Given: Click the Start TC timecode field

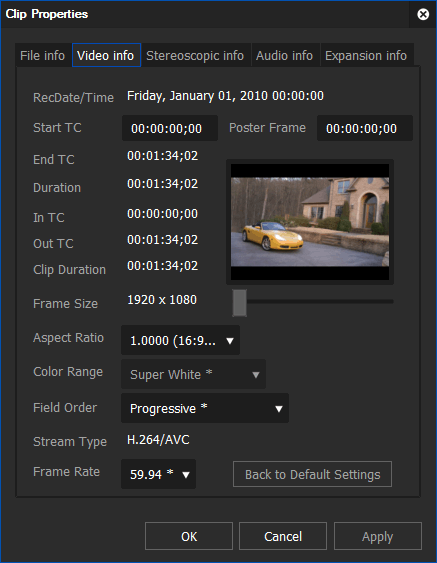Looking at the screenshot, I should (x=170, y=128).
